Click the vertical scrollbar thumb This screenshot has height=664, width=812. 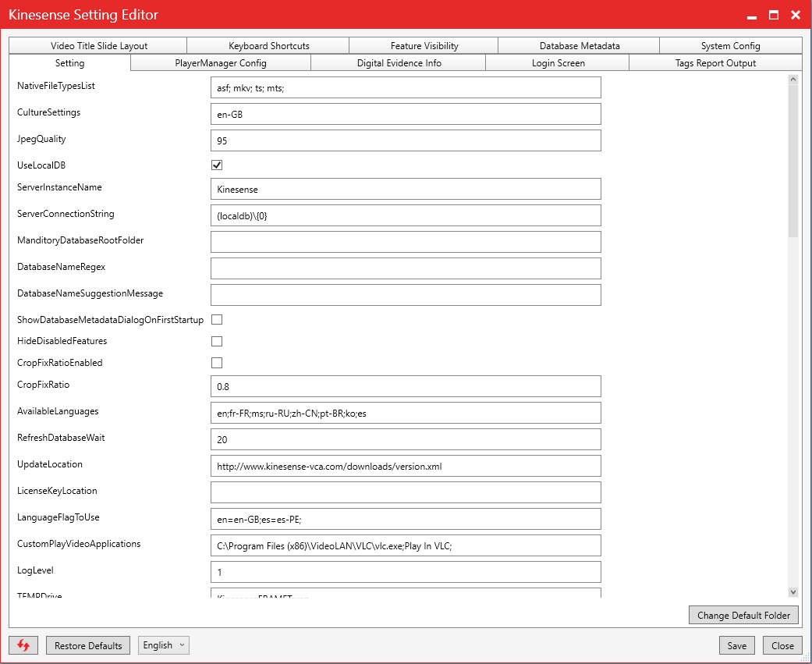pos(793,160)
